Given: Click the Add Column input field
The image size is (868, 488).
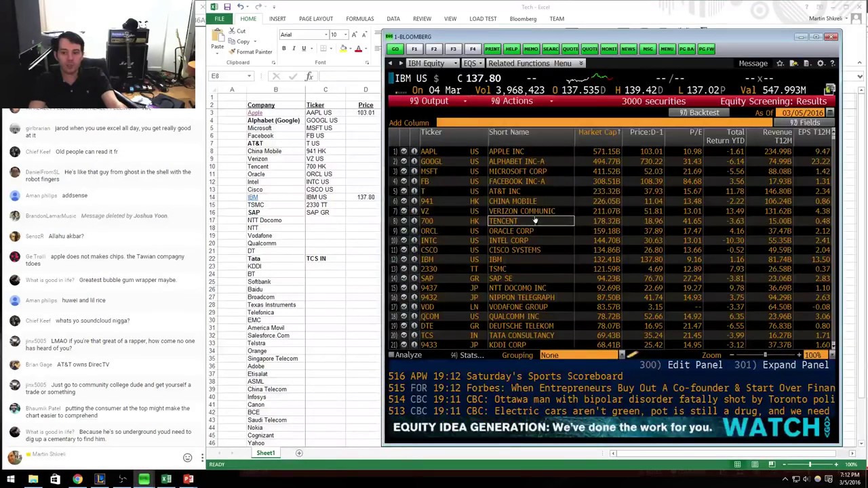Looking at the screenshot, I should (604, 123).
